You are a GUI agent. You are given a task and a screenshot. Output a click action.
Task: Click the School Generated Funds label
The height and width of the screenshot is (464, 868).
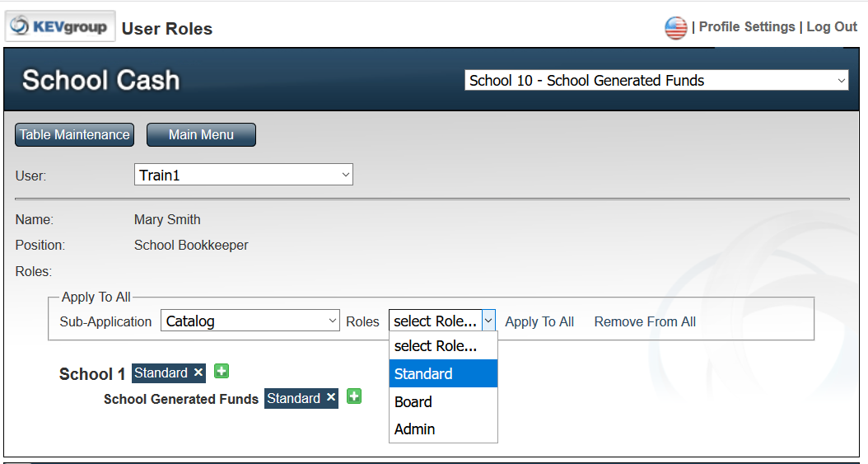181,399
